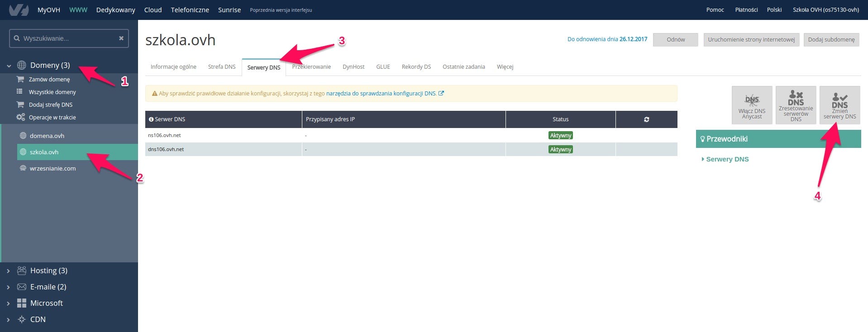
Task: Switch to the Informacje ogólne tab
Action: pyautogui.click(x=173, y=67)
